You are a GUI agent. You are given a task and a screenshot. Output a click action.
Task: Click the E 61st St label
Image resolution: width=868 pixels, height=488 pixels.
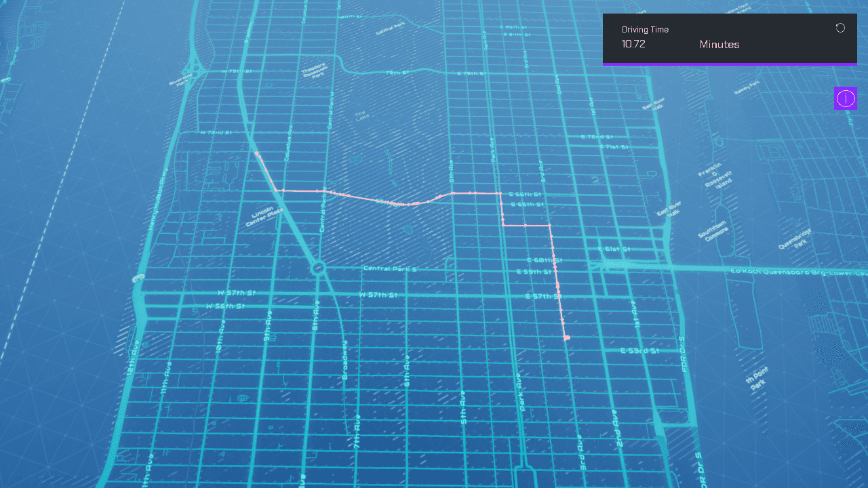[x=614, y=249]
